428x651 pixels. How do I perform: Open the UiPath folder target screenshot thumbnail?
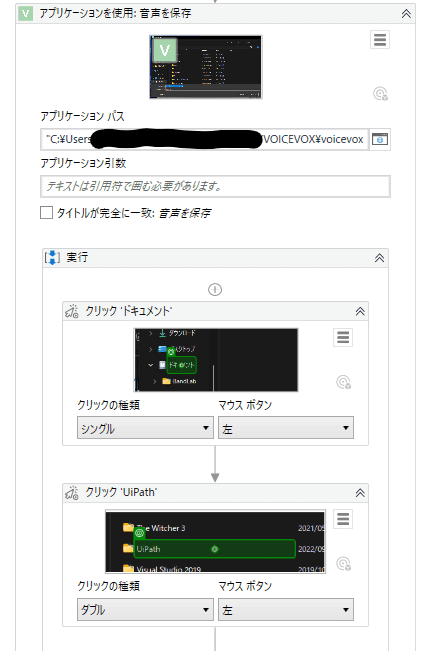coord(215,542)
